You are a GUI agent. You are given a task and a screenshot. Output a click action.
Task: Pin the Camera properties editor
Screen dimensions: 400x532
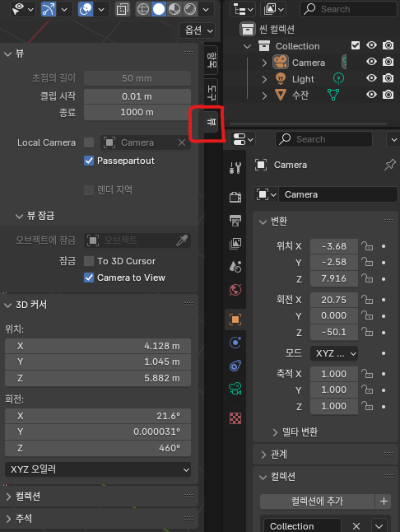(x=389, y=165)
